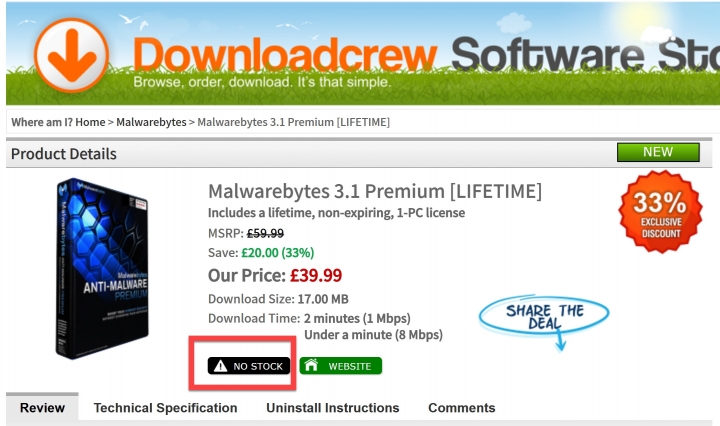The height and width of the screenshot is (426, 720).
Task: Click the Share The Deal bubble
Action: point(544,316)
